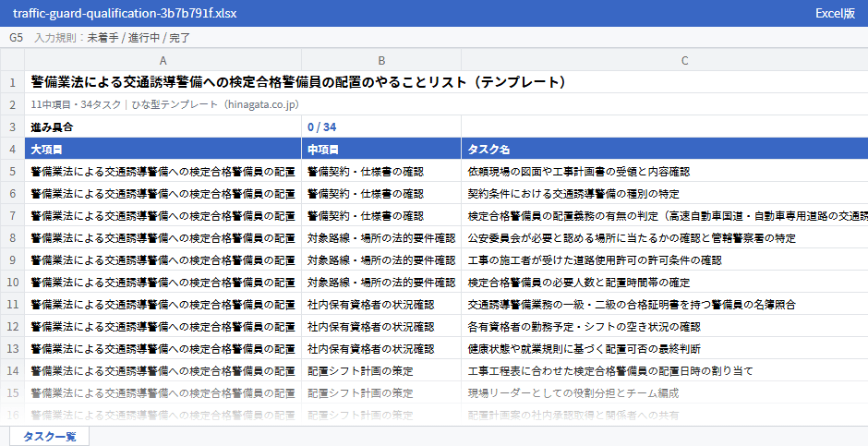Click the 中項目 header cell
Viewport: 868px width, 446px height.
pos(381,150)
